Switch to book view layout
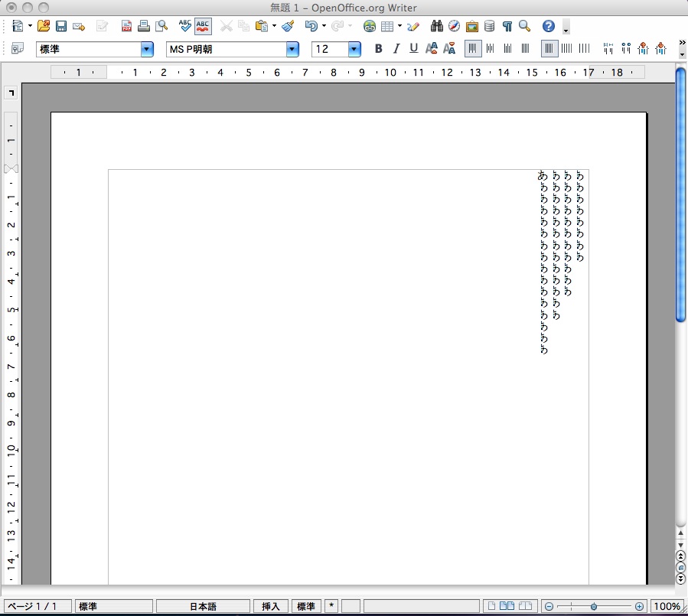This screenshot has width=688, height=616. pos(525,606)
